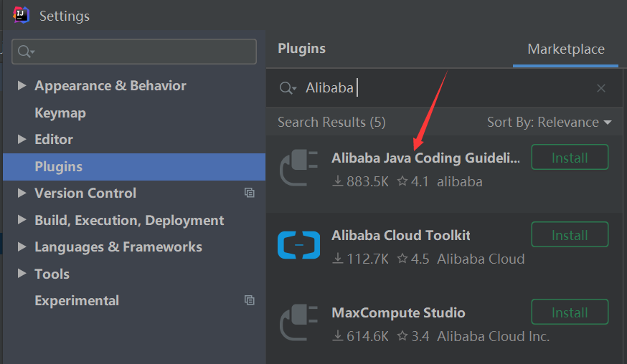Screen dimensions: 627x364
Task: Expand the Editor settings section
Action: click(x=22, y=140)
